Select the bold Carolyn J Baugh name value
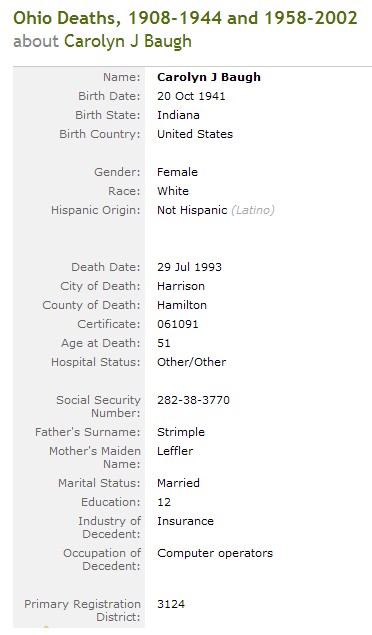Image resolution: width=372 pixels, height=635 pixels. coord(209,77)
